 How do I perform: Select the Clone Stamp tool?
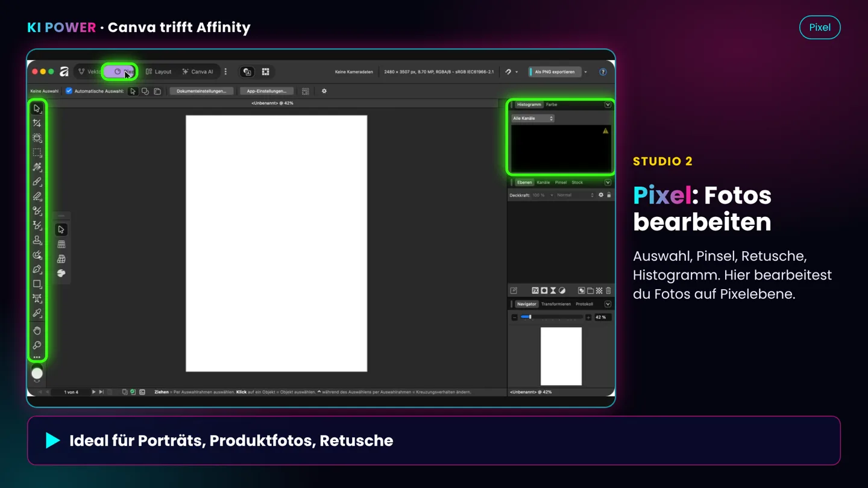coord(37,240)
